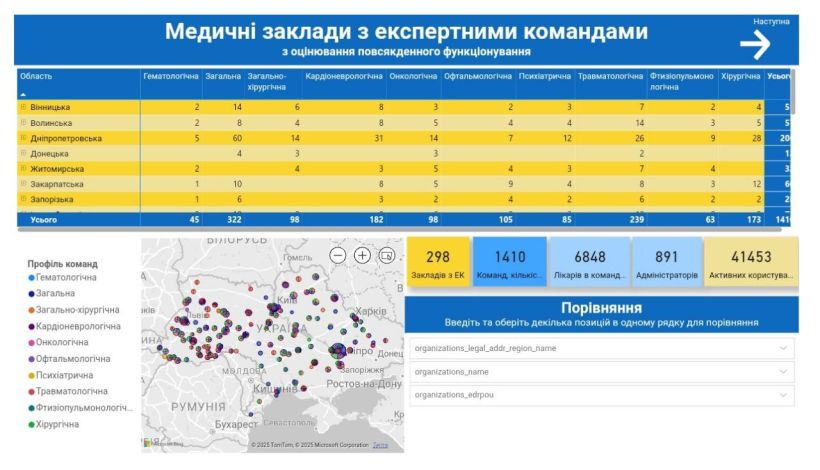The image size is (820, 470).
Task: Sort by Хірургічна column header
Action: [x=741, y=76]
